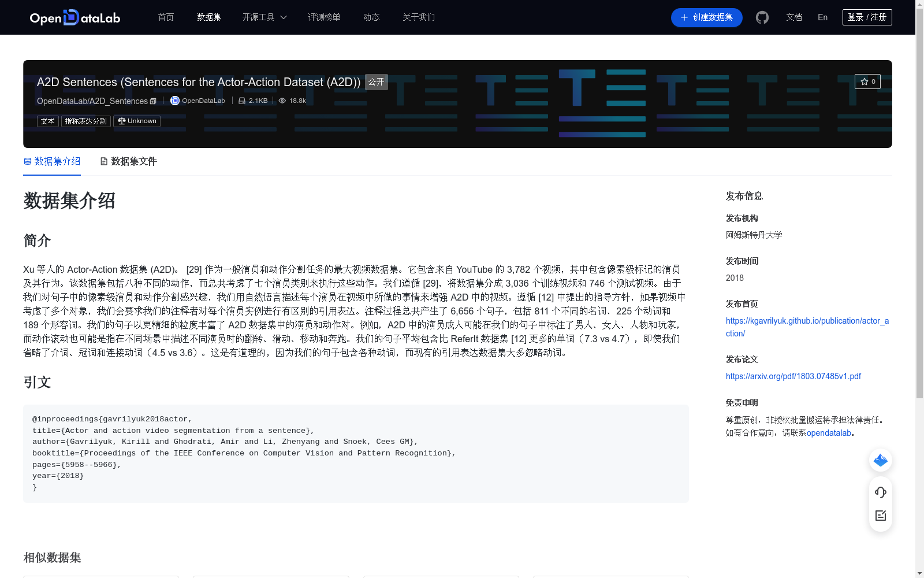Screen dimensions: 924x578
Task: Expand the 开源工具 dropdown menu
Action: 264,17
